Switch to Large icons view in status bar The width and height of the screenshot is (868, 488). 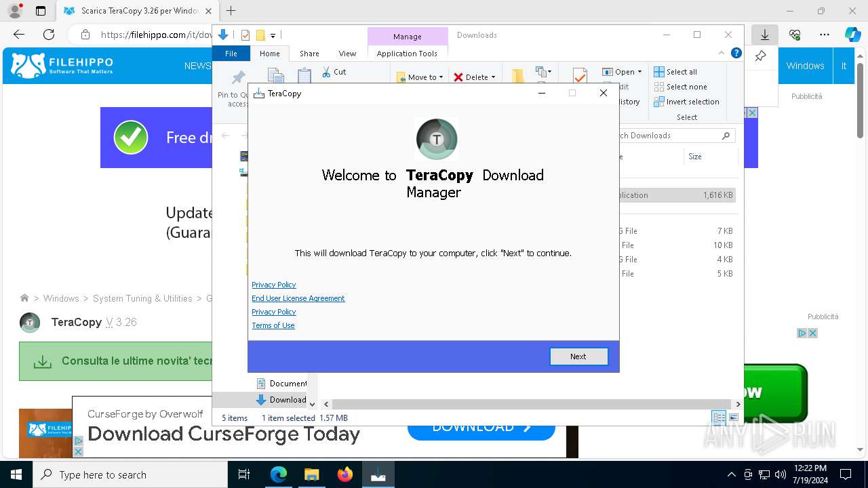click(734, 418)
